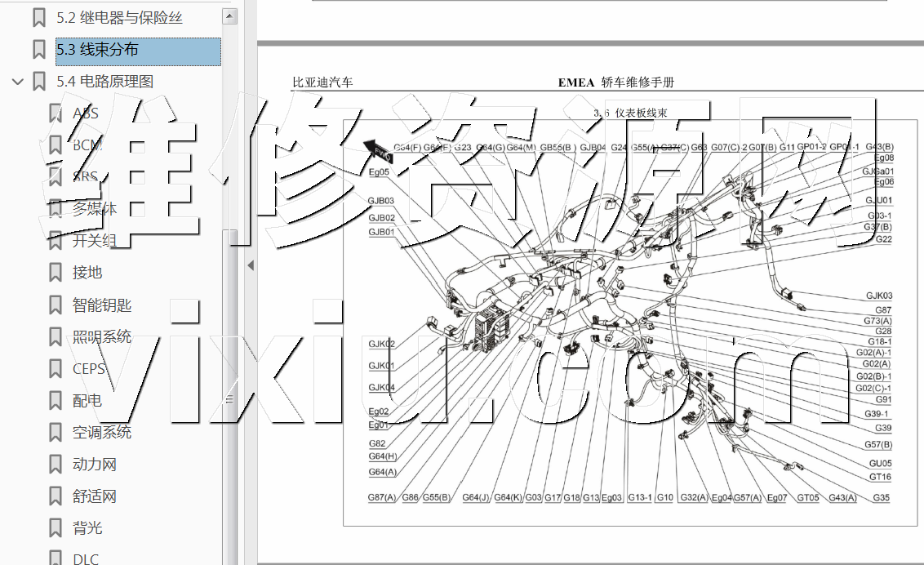The height and width of the screenshot is (565, 924).
Task: Open the DLC bookmark entry
Action: click(x=86, y=559)
